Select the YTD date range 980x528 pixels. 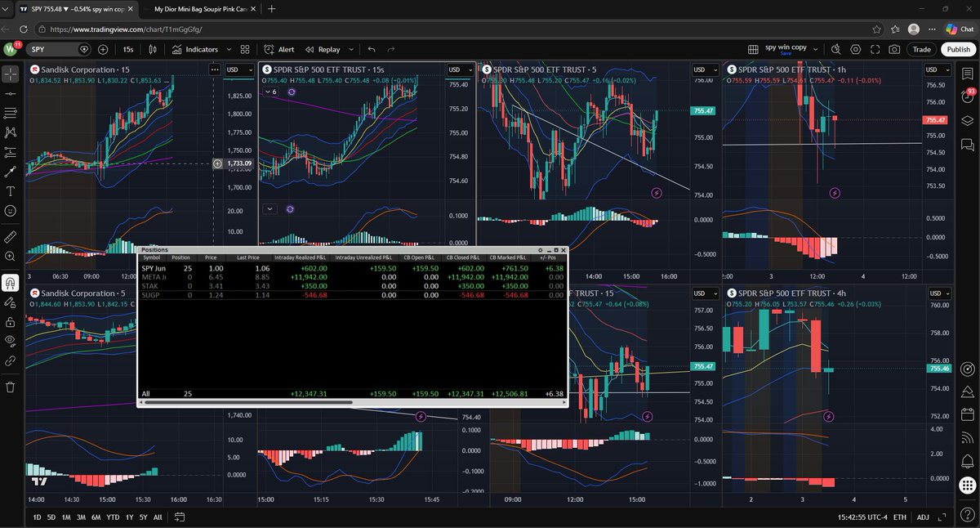114,517
